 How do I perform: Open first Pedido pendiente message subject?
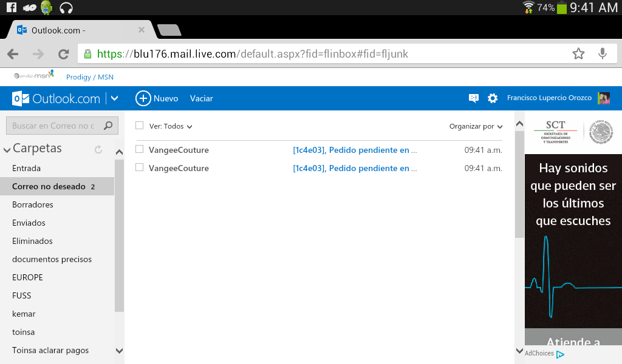click(x=355, y=150)
